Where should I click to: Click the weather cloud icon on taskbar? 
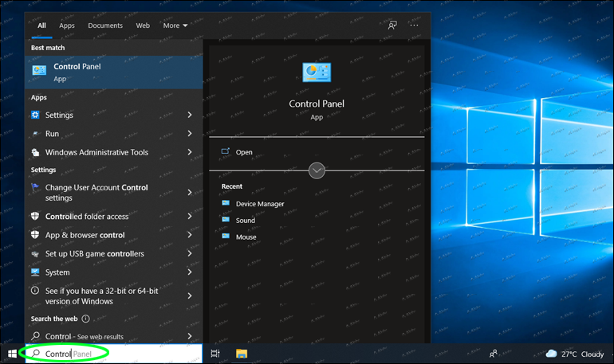click(x=551, y=354)
